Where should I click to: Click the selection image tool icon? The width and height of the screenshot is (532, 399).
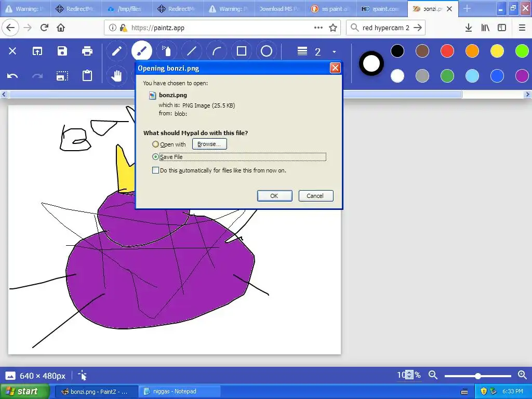coord(62,76)
